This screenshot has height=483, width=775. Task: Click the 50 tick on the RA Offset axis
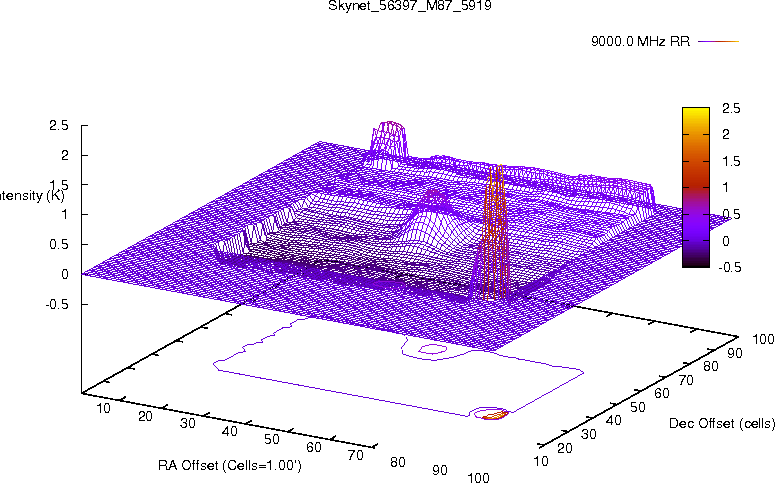pyautogui.click(x=272, y=439)
